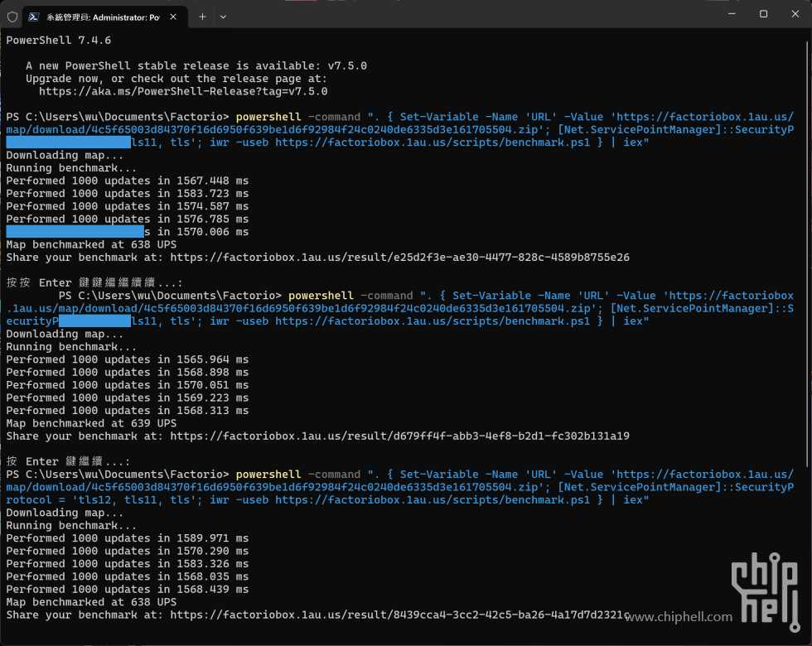Open result link ending fc302b131a19
Screen dimensions: 812x646
pos(399,436)
